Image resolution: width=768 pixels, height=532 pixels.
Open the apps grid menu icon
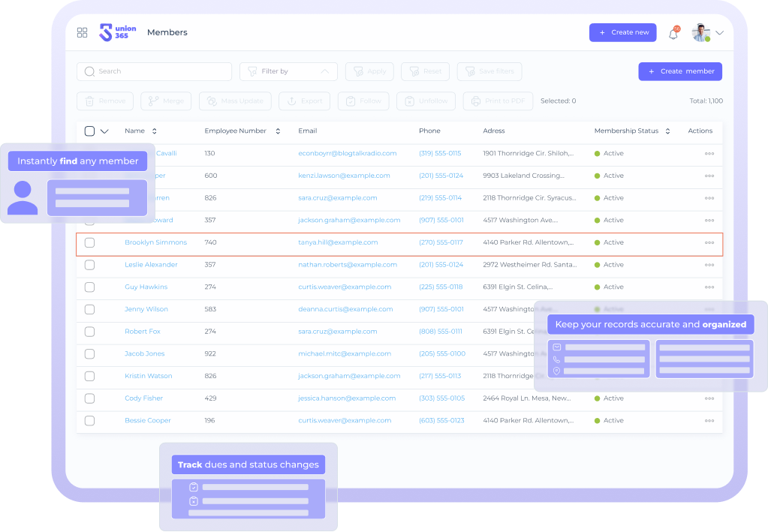(83, 32)
